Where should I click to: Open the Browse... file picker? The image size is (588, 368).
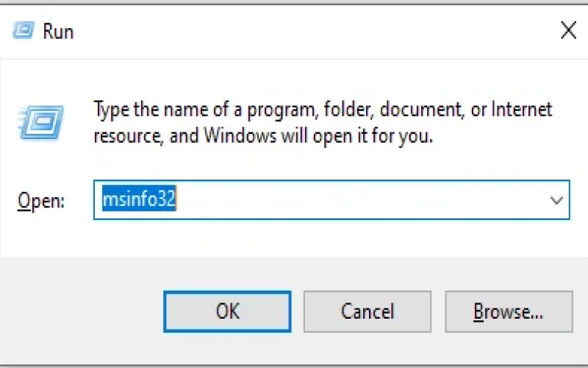coord(508,311)
